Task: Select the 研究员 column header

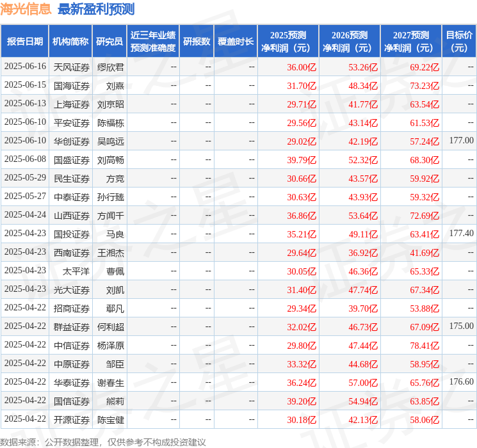Action: point(109,42)
